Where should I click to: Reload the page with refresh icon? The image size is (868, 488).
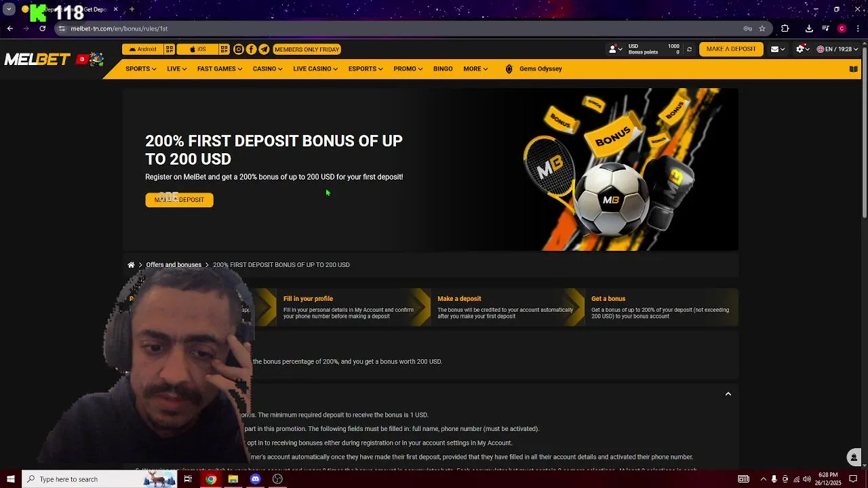(x=43, y=28)
